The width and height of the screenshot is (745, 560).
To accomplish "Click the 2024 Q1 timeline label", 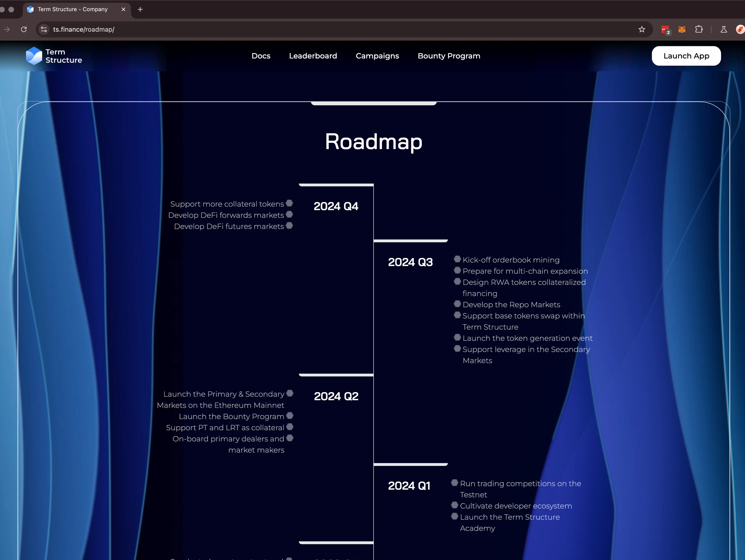I will click(409, 486).
